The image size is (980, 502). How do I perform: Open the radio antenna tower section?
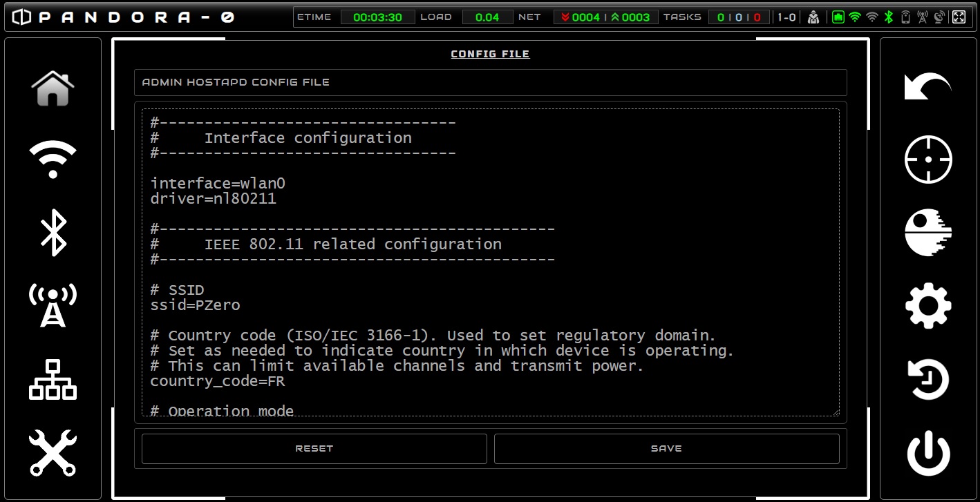pos(53,305)
